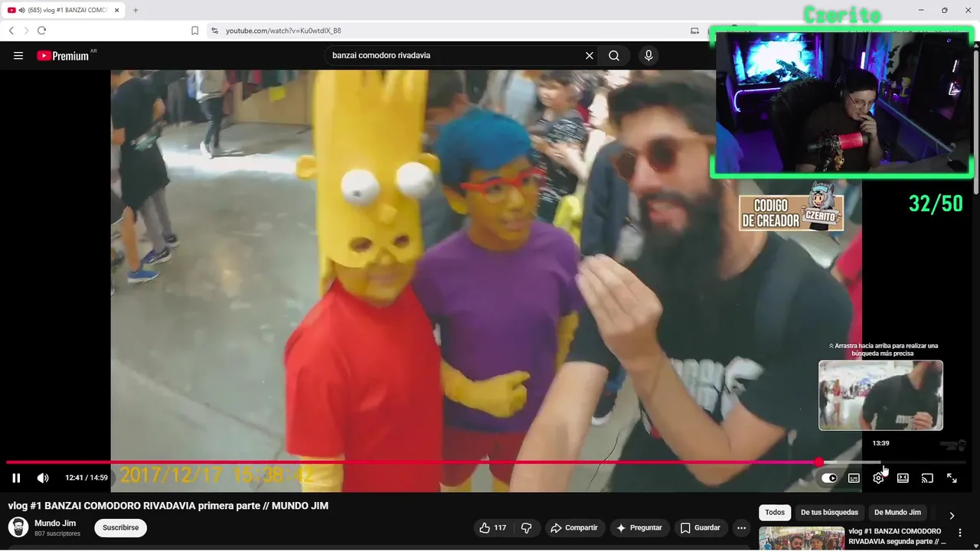
Task: Click the 12:41 / 14:59 time display
Action: [x=87, y=478]
